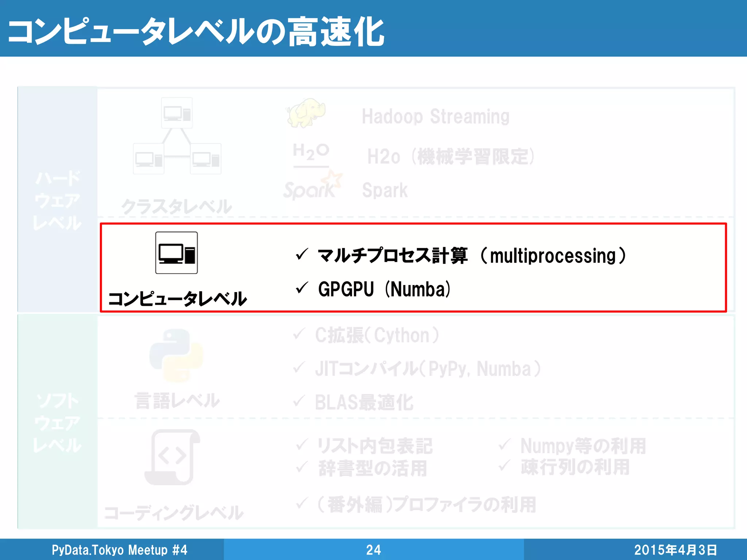
Task: Click the faded Spark star logo
Action: [313, 187]
